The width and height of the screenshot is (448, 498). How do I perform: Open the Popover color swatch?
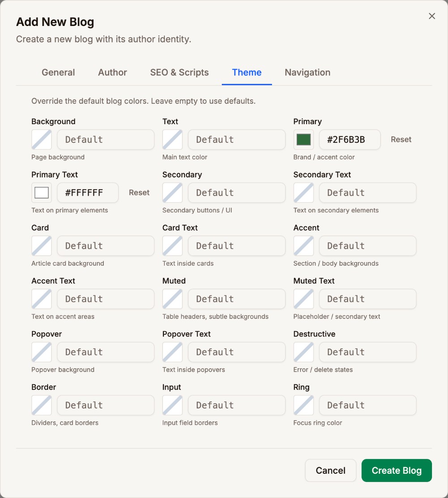42,352
